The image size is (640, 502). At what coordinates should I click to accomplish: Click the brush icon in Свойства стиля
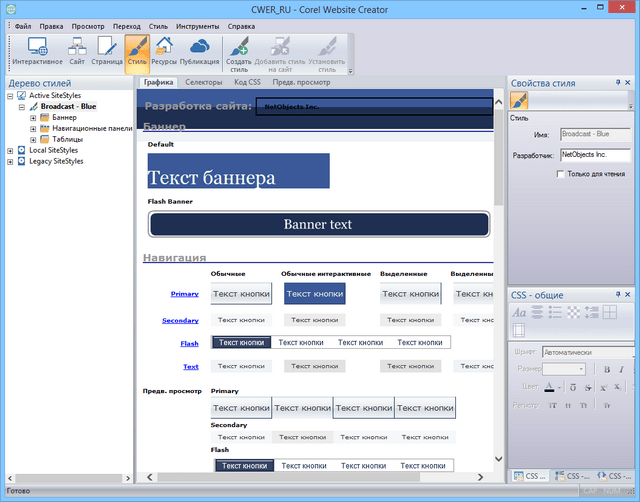[520, 101]
